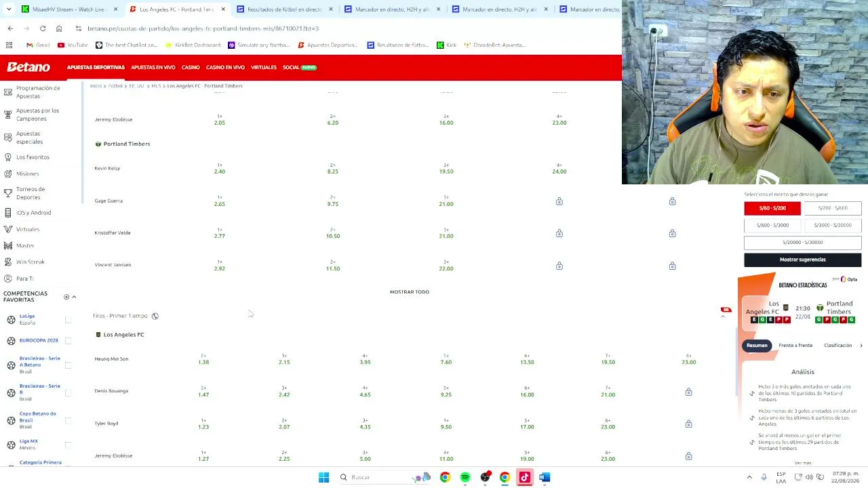Bet Heung Min Son 2+ at 1.38

(x=203, y=359)
